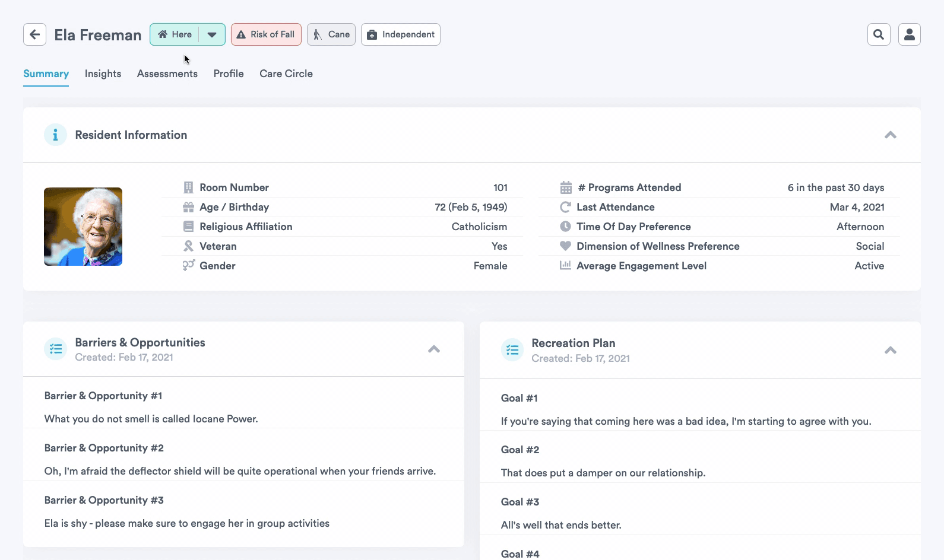This screenshot has width=944, height=560.
Task: Click the 'All's well that ends better' text
Action: 561,525
